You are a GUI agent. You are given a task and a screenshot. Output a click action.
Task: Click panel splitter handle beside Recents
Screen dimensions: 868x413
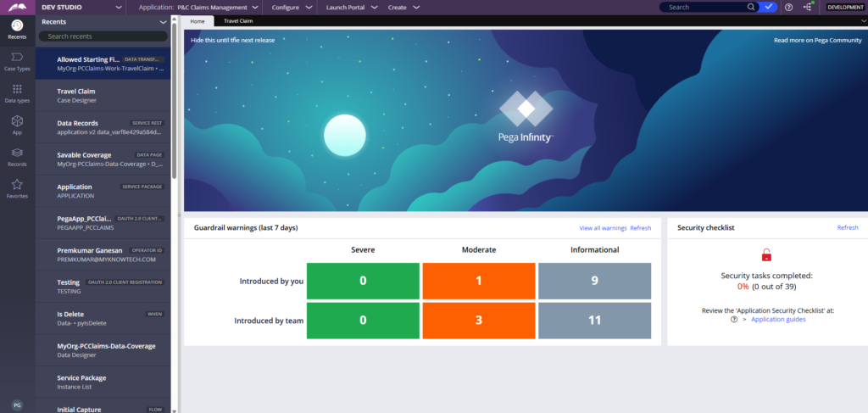(x=179, y=215)
